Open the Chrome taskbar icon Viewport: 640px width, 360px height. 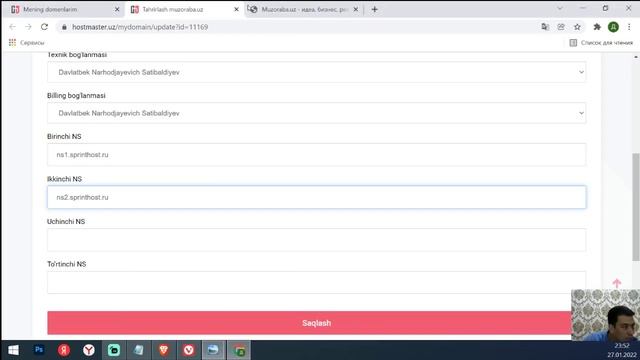coord(239,351)
